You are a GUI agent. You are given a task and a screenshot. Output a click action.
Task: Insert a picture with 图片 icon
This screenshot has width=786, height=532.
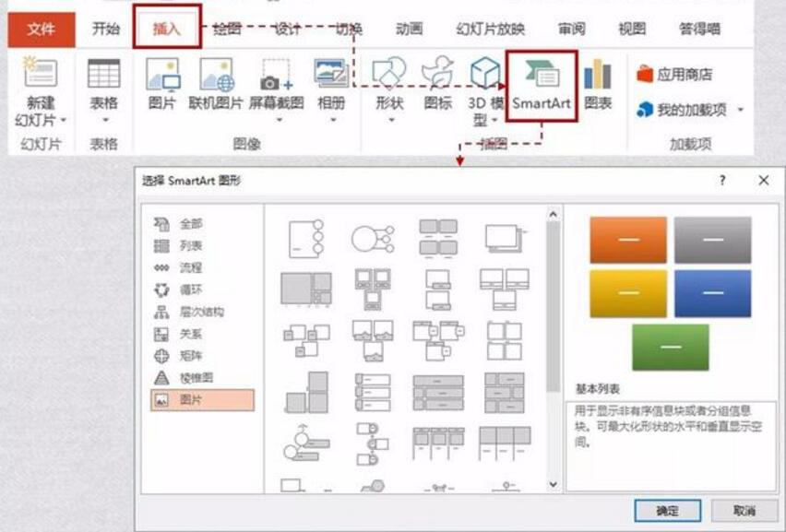click(162, 74)
